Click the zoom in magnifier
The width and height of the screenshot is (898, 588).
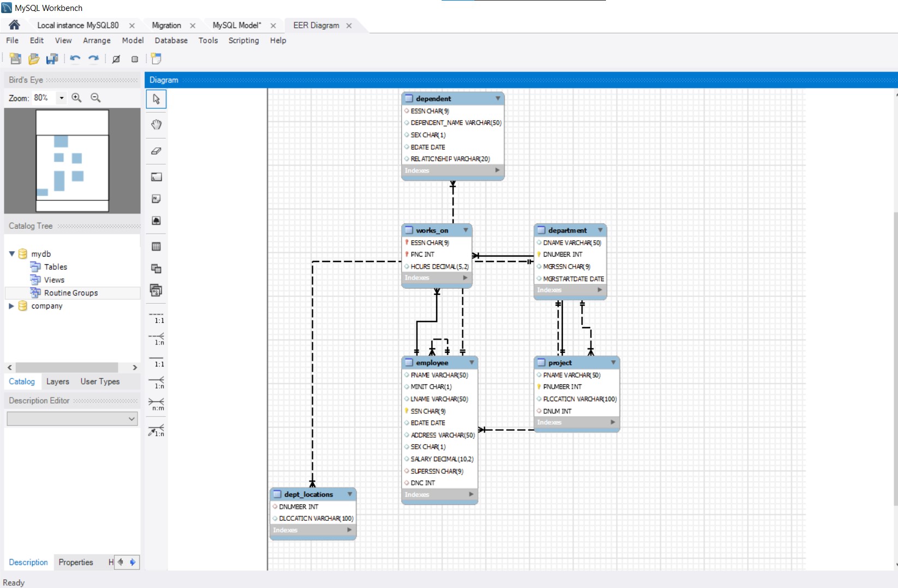click(x=76, y=98)
